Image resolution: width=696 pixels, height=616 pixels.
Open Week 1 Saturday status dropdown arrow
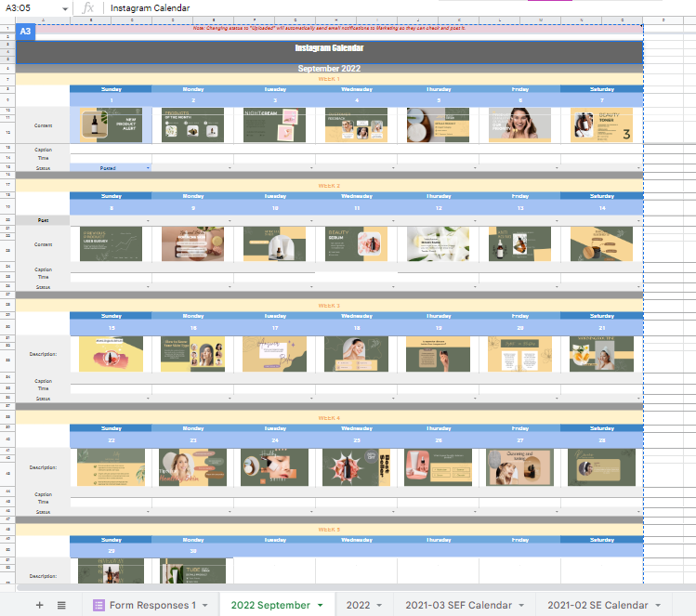638,168
